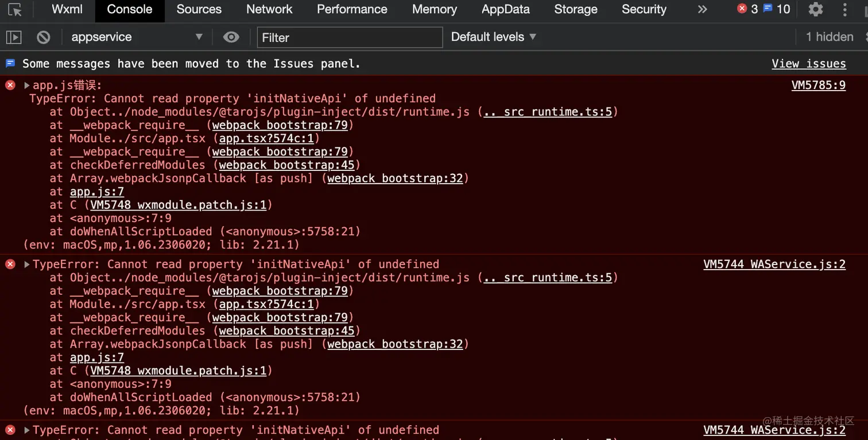Show more tabs with double chevron
The width and height of the screenshot is (868, 440).
tap(702, 9)
